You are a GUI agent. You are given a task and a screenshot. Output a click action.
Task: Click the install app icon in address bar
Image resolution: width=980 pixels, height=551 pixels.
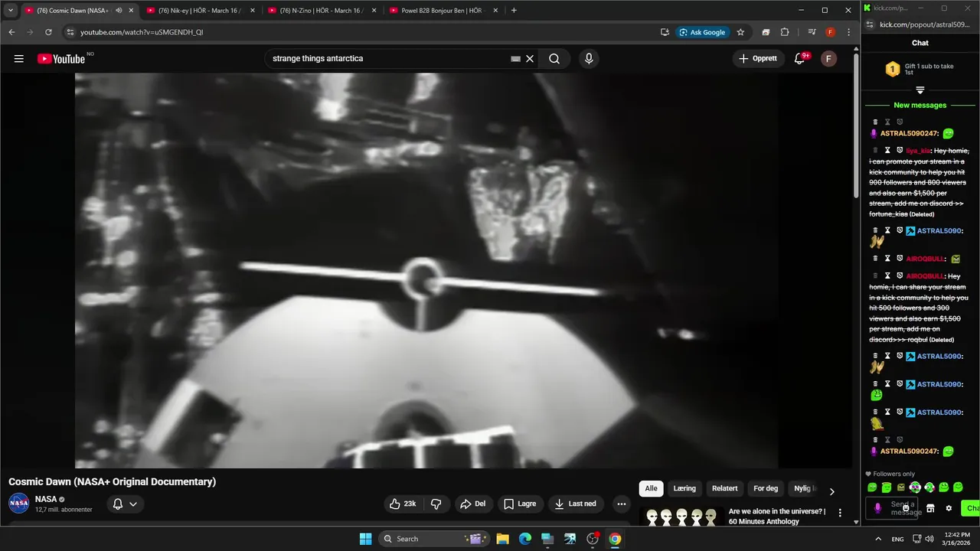665,32
